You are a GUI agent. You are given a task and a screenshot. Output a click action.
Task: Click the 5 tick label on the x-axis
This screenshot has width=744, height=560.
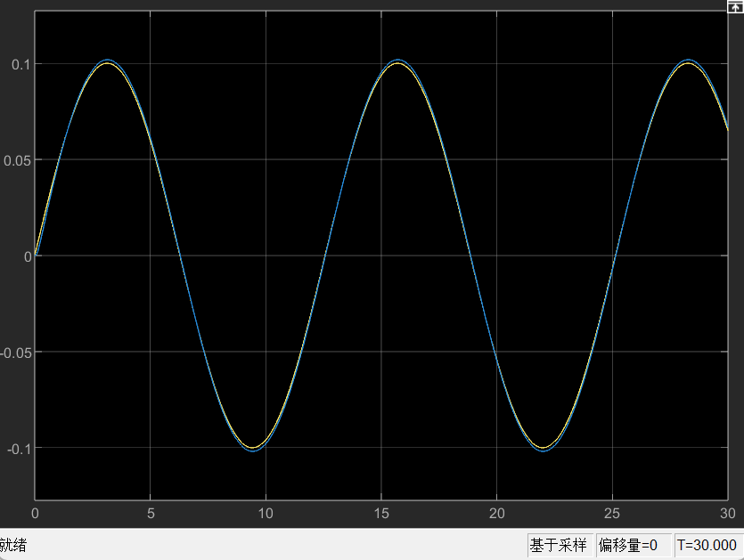[x=151, y=514]
